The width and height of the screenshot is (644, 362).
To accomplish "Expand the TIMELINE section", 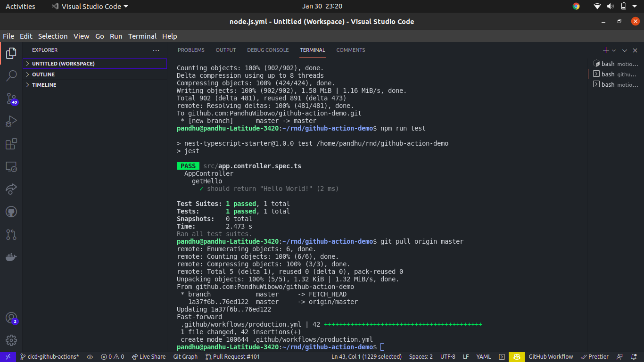I will pos(94,85).
